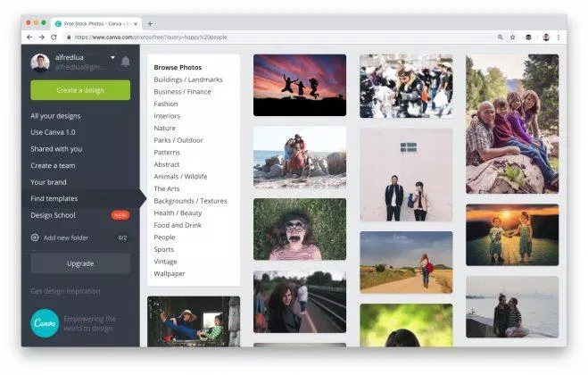
Task: Open the Nature photo category
Action: (x=165, y=128)
